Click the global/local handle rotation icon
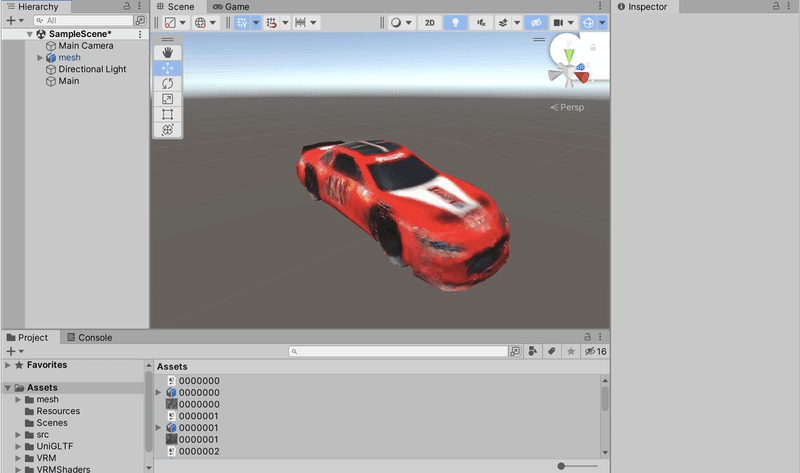Image resolution: width=800 pixels, height=473 pixels. point(201,22)
